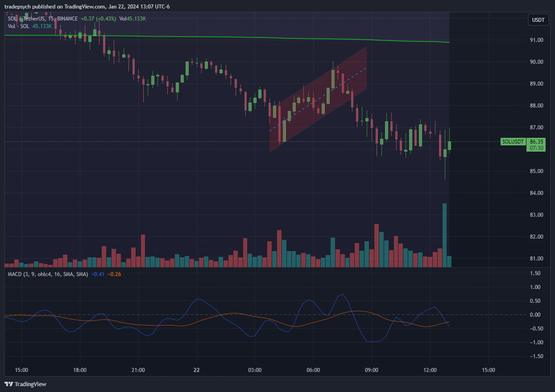
Task: Select the red regression channel drawing
Action: 318,99
